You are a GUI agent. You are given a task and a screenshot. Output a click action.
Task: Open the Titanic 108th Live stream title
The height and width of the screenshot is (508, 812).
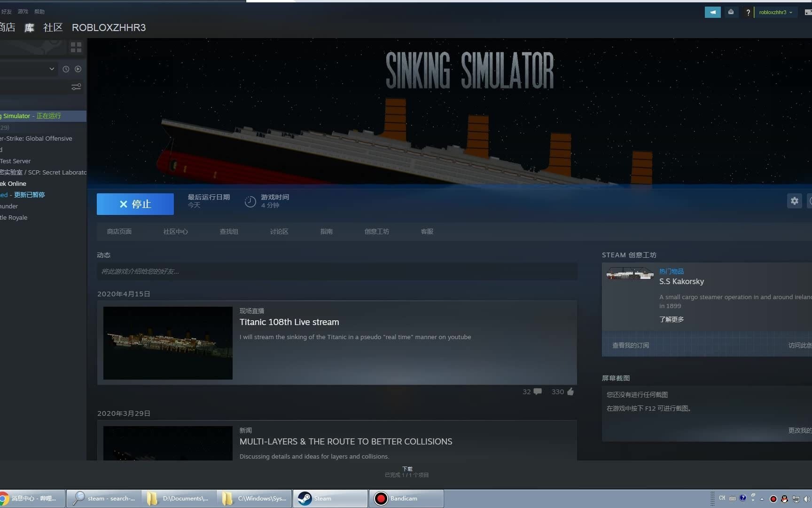click(x=289, y=322)
